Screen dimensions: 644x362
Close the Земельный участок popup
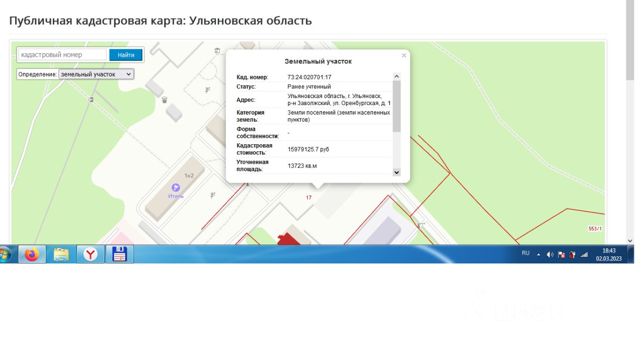point(404,56)
